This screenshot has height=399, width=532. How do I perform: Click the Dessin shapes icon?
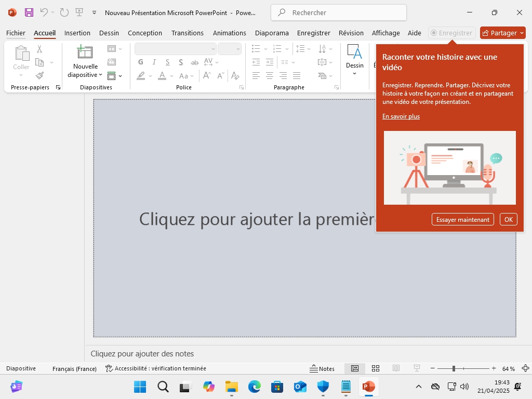coord(354,52)
